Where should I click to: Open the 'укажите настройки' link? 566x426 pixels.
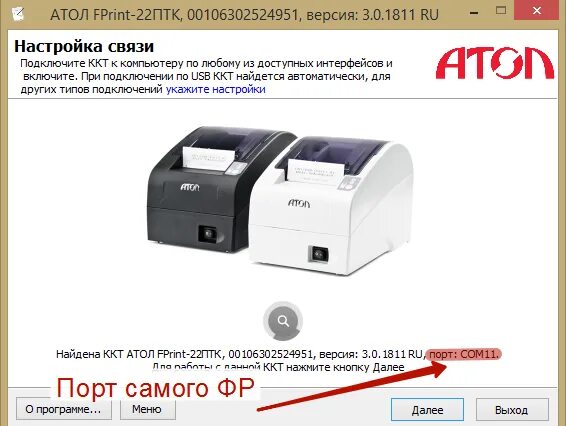(x=215, y=89)
